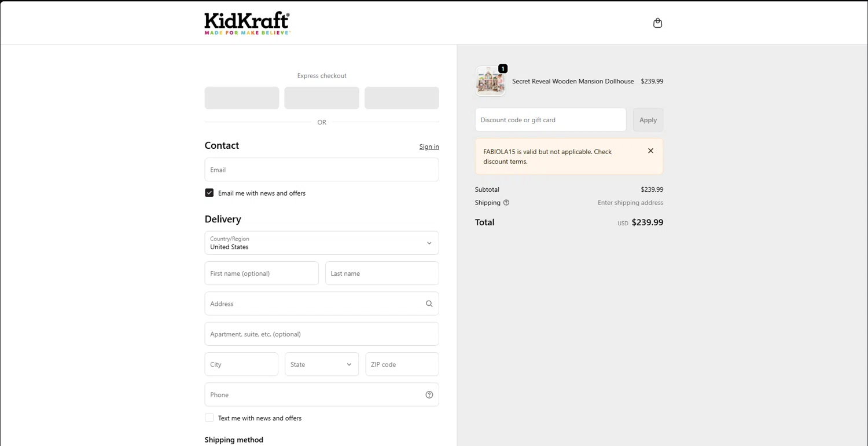This screenshot has width=868, height=446.
Task: Click the Shipping method heading
Action: 234,440
